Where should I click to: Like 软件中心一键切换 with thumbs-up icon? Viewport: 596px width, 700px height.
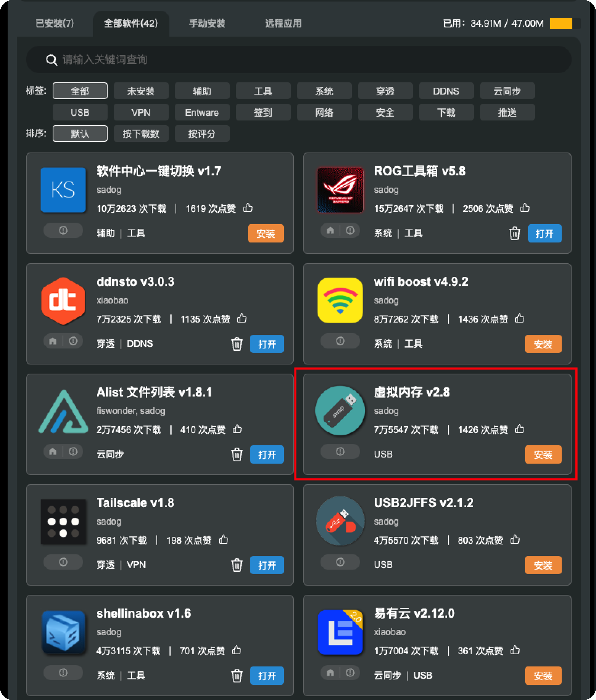[248, 208]
